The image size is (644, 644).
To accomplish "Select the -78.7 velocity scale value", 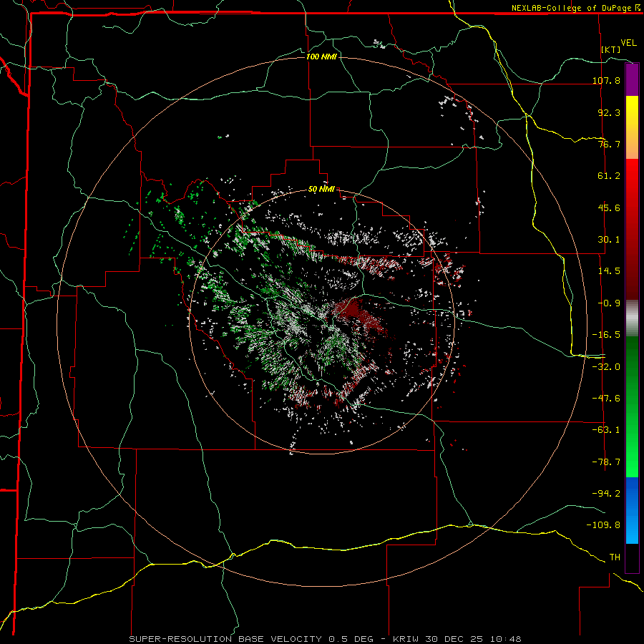I will [606, 462].
